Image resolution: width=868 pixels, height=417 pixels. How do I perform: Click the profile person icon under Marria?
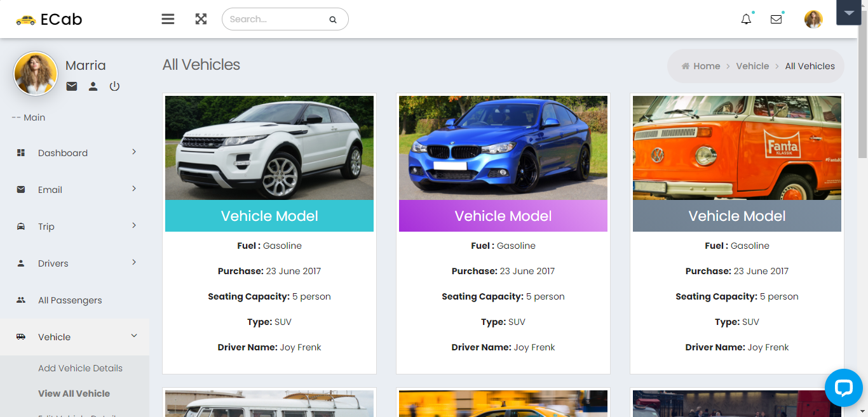tap(93, 86)
